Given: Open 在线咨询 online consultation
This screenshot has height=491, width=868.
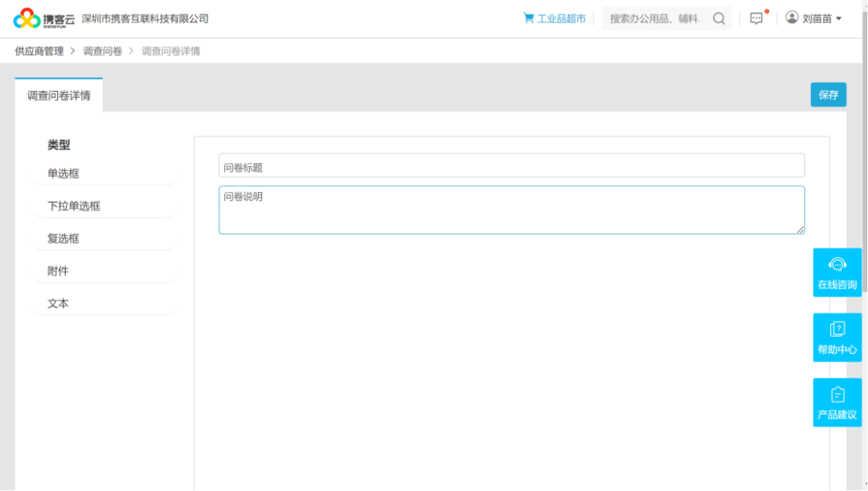Looking at the screenshot, I should click(x=837, y=272).
